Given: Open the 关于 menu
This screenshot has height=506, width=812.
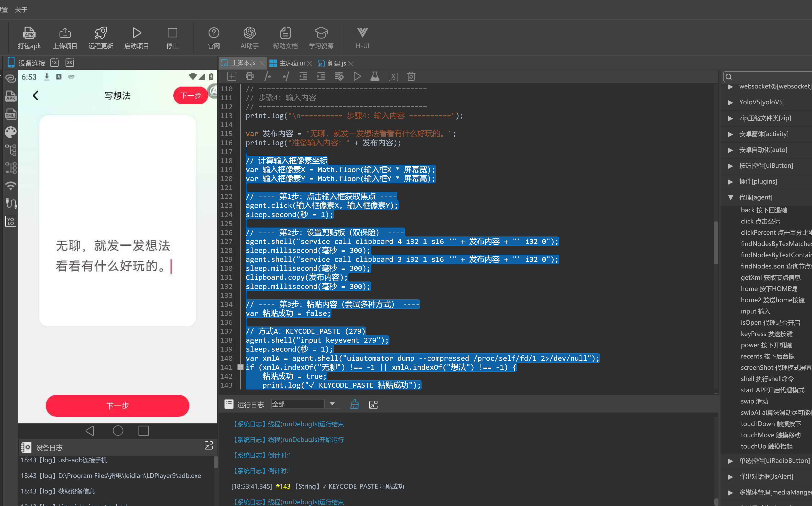Looking at the screenshot, I should pos(21,9).
